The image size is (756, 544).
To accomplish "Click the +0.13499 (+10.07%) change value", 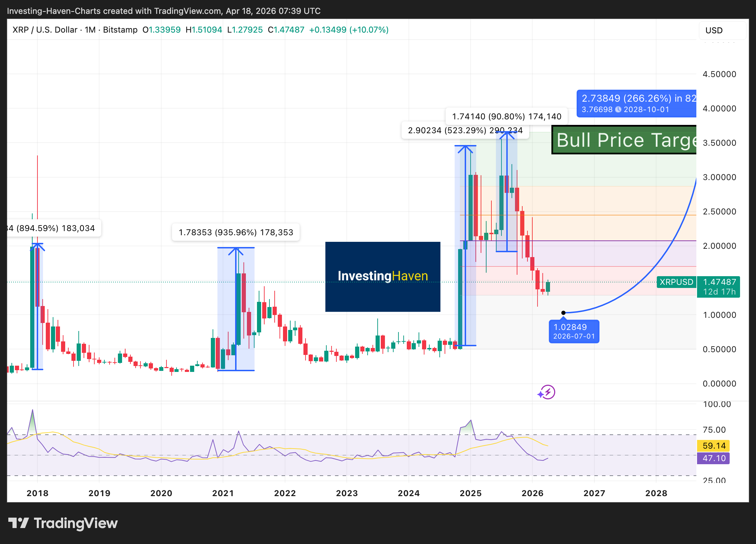I will click(x=349, y=30).
